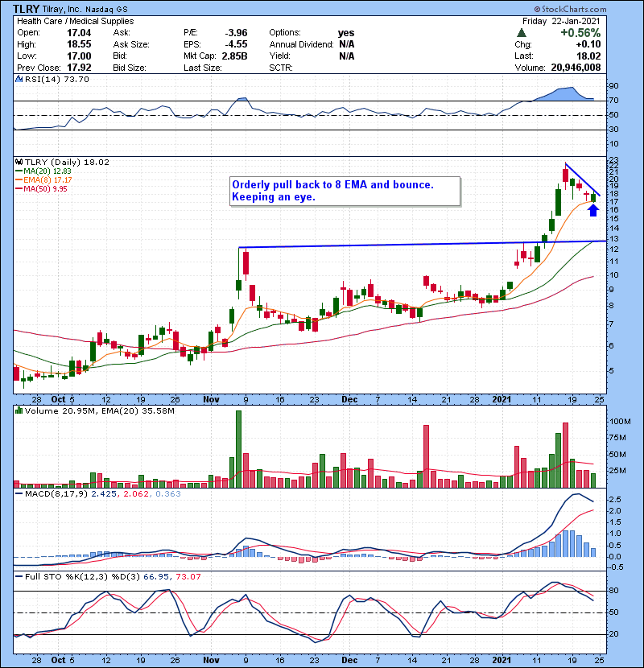Click the tallest green volume bar in November
Screen dimensions: 644x668
(x=238, y=449)
